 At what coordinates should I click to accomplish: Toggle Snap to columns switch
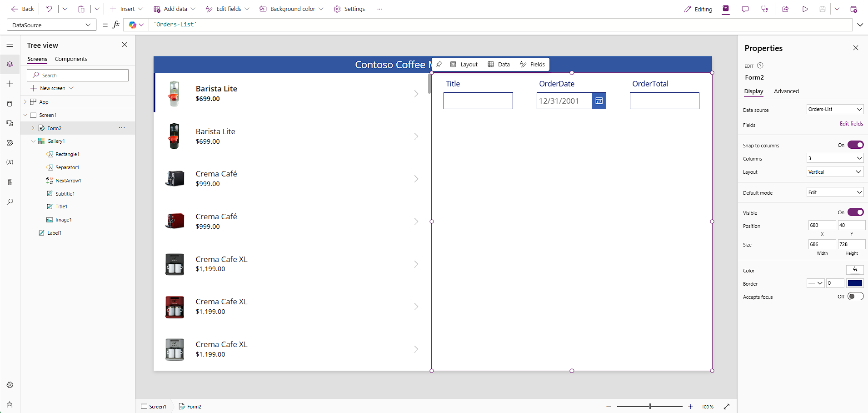(855, 145)
